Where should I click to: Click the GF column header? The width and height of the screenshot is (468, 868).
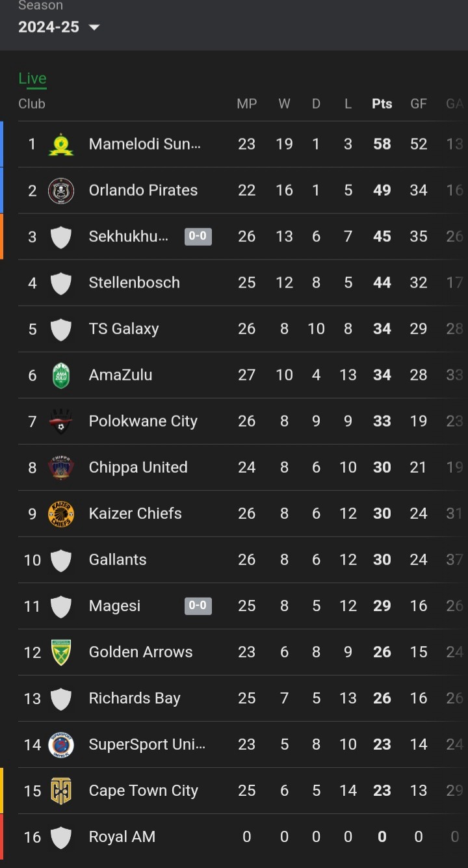[419, 104]
